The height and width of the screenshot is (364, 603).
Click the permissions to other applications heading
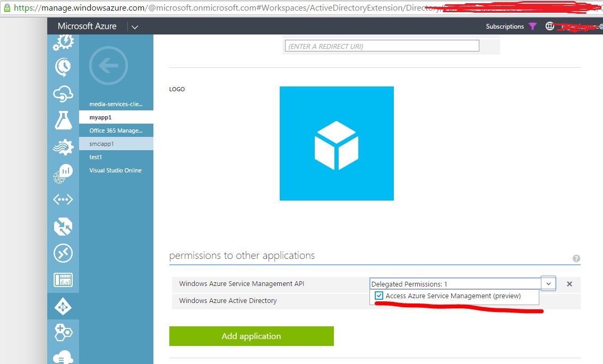pyautogui.click(x=242, y=256)
